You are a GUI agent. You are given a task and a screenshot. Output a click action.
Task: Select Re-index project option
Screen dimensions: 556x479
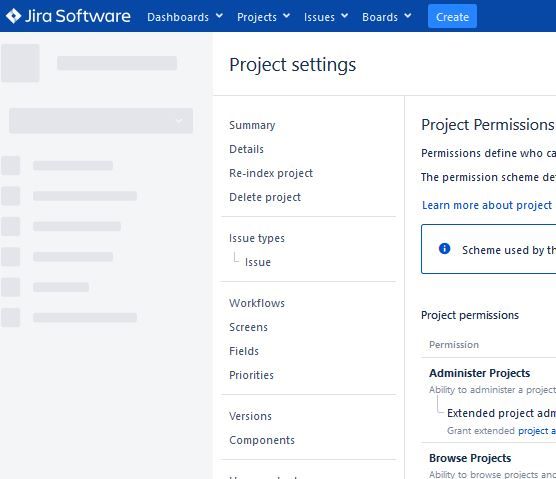271,173
